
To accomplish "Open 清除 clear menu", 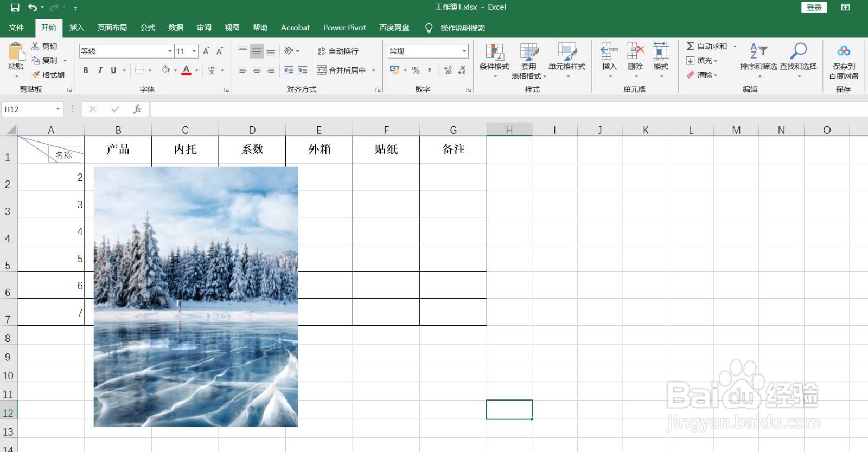I will pyautogui.click(x=702, y=75).
